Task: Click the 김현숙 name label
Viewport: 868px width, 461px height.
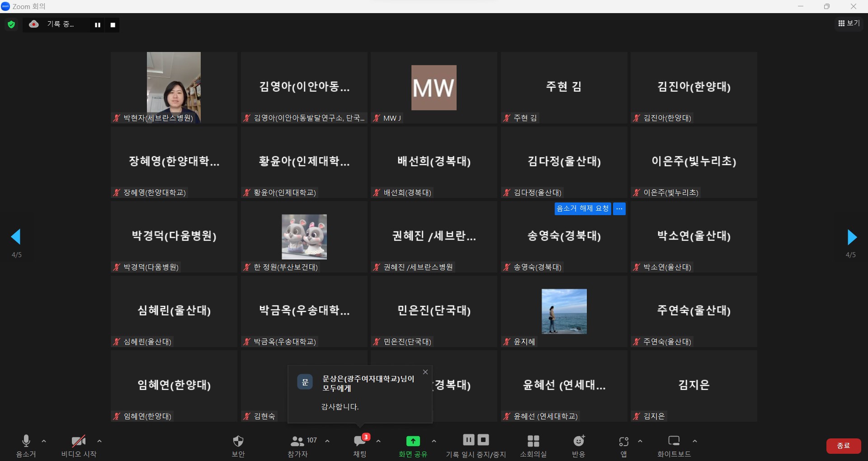Action: 264,416
